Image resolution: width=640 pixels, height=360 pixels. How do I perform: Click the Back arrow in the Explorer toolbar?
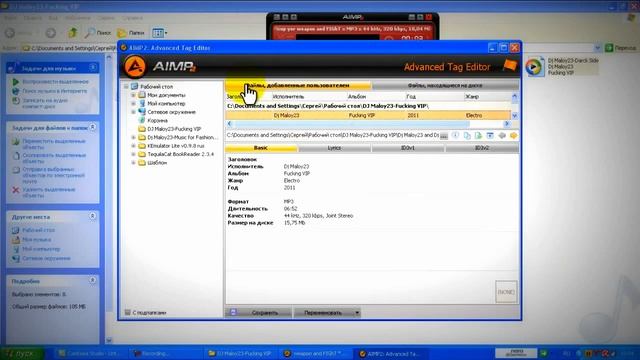tap(10, 33)
